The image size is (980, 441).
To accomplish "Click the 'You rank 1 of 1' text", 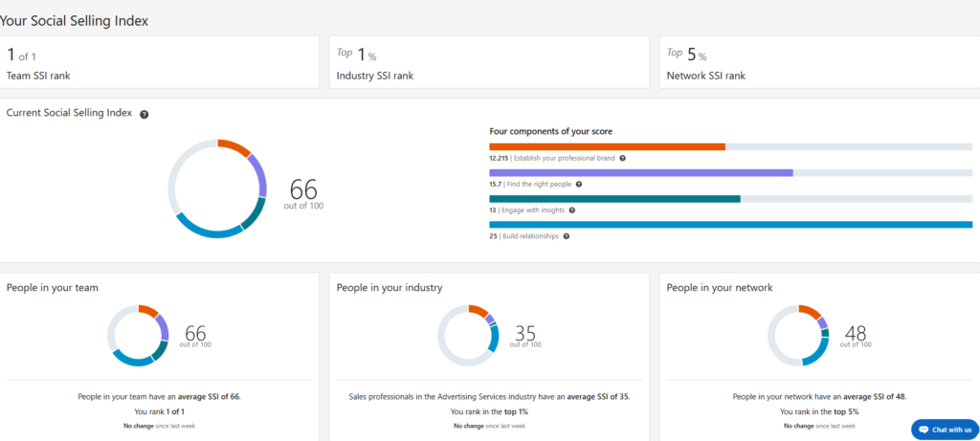I will coord(160,411).
